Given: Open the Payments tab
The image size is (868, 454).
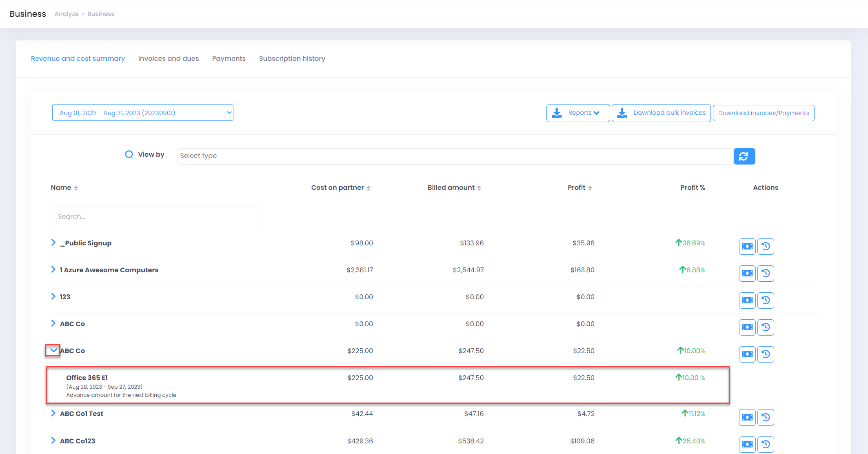Looking at the screenshot, I should [229, 59].
